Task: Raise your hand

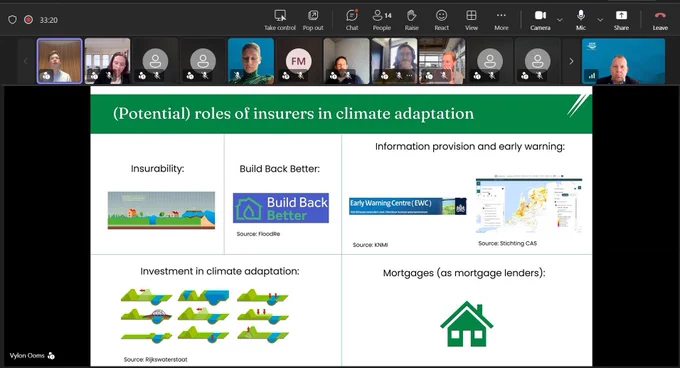Action: click(412, 20)
